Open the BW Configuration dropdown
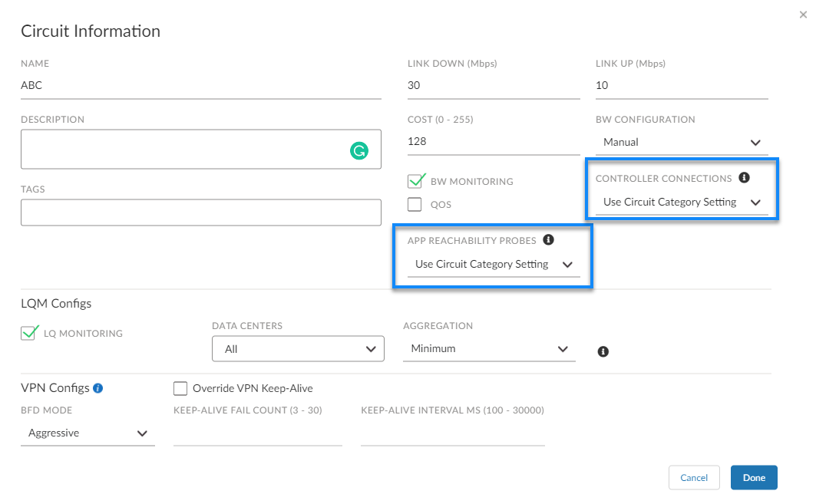 [682, 142]
